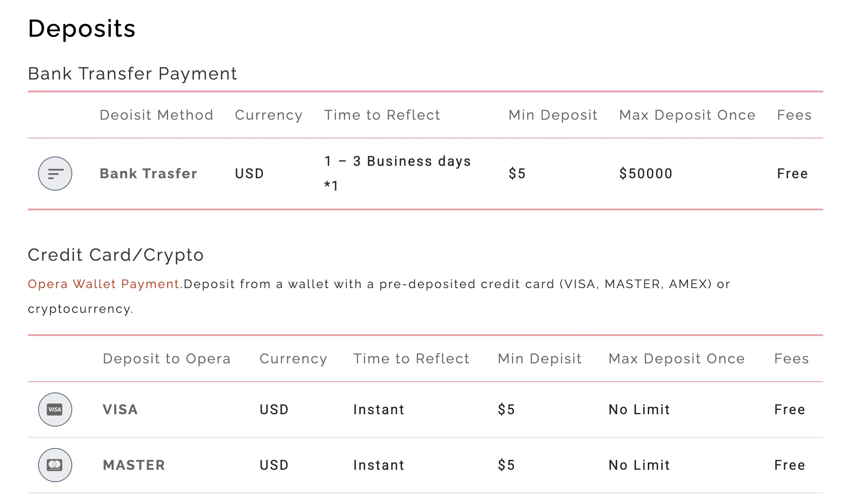Click the VISA card icon
The image size is (868, 495).
pos(55,410)
